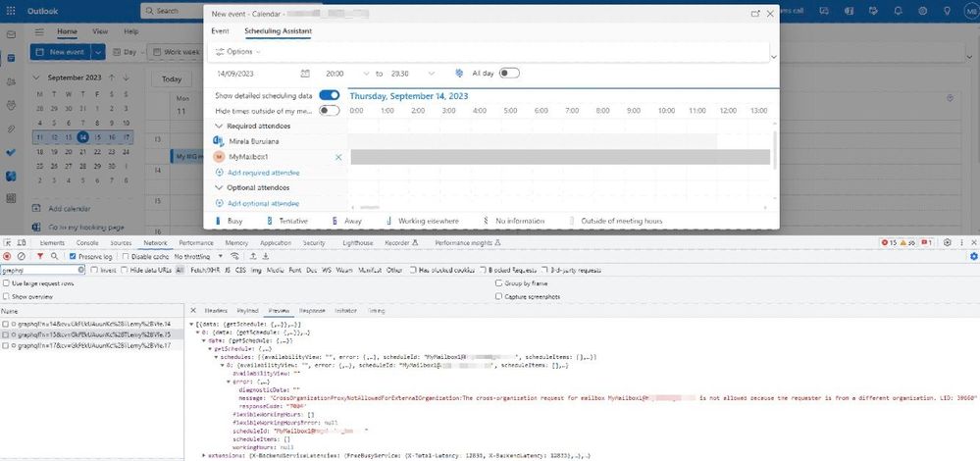Open People from the Outlook sidebar
This screenshot has height=461, width=980.
(x=11, y=81)
